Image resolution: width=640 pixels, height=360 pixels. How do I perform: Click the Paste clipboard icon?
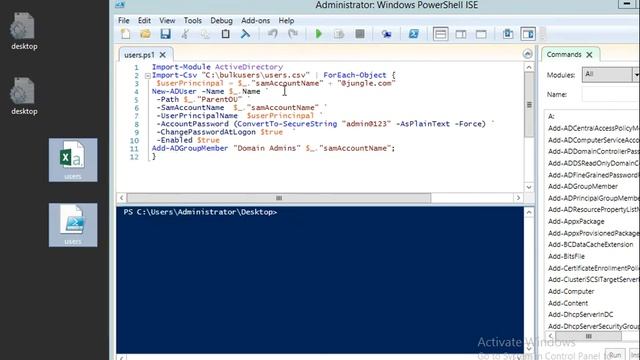pos(225,34)
